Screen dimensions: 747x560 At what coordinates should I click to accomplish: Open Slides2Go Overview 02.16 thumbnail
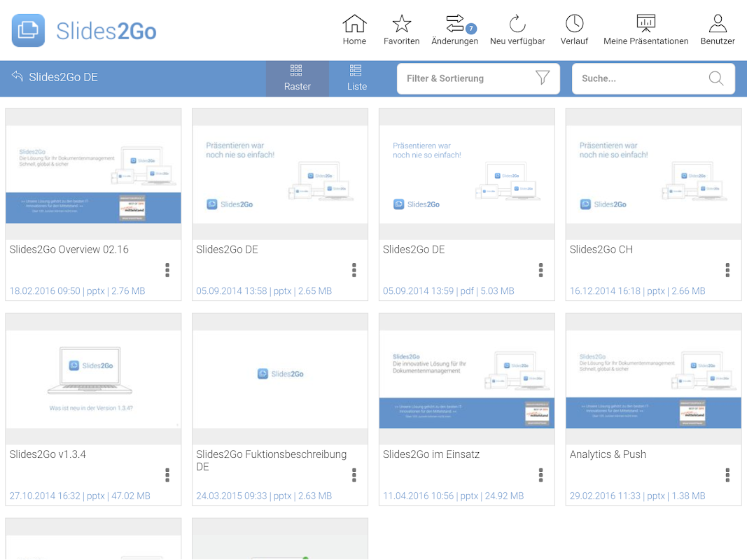(93, 174)
